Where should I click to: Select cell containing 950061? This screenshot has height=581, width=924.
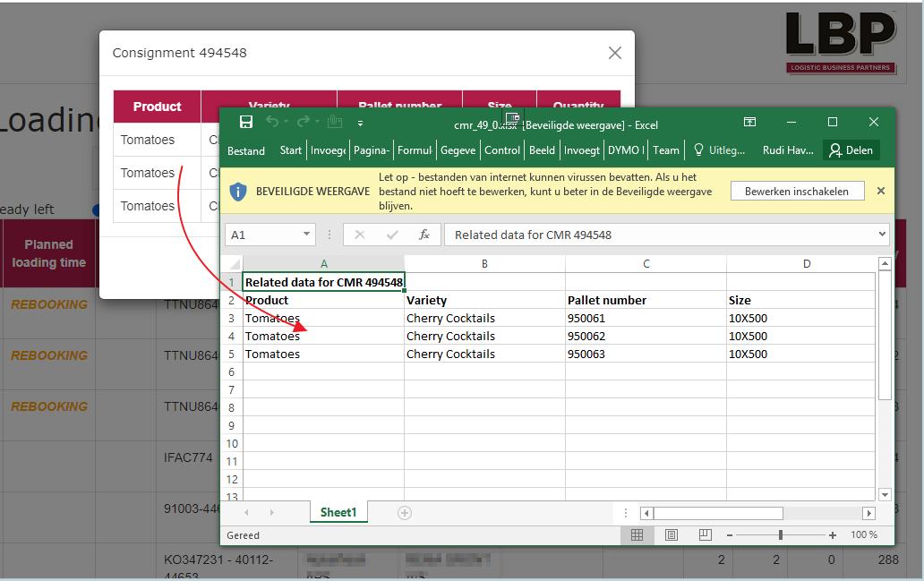(646, 318)
